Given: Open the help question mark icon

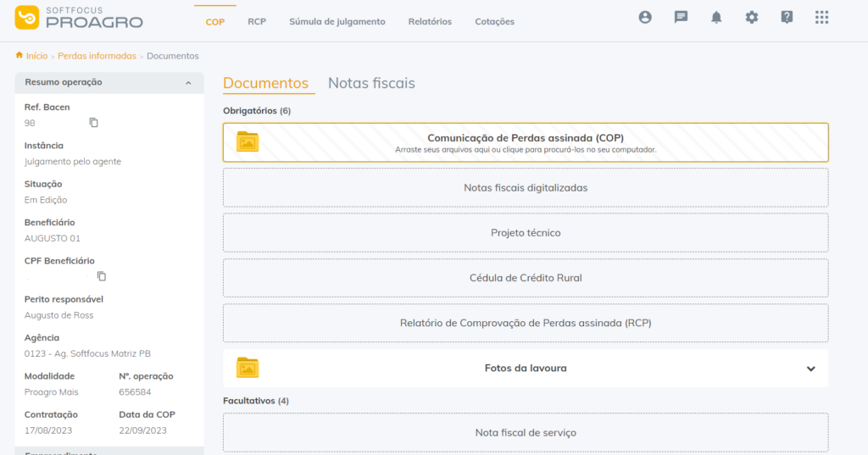Looking at the screenshot, I should (x=787, y=17).
